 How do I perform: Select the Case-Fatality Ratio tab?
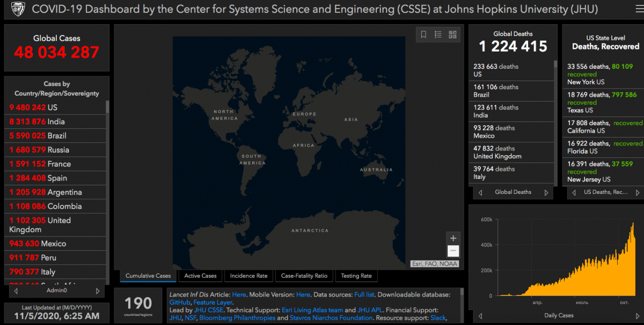click(304, 276)
